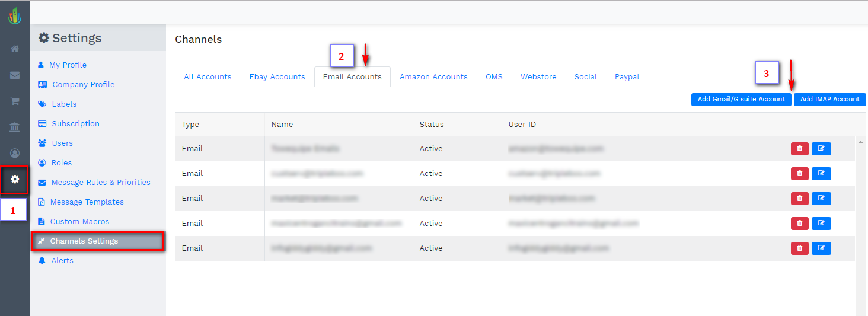Open the mail envelope icon in sidebar
Viewport: 868px width, 316px height.
tap(15, 75)
